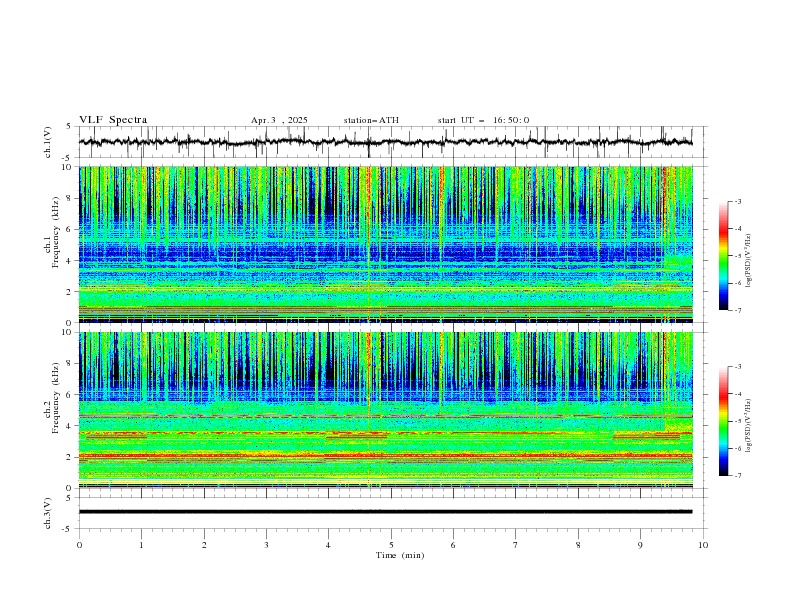792x612 pixels.
Task: Click time axis tick label '5'
Action: click(391, 545)
